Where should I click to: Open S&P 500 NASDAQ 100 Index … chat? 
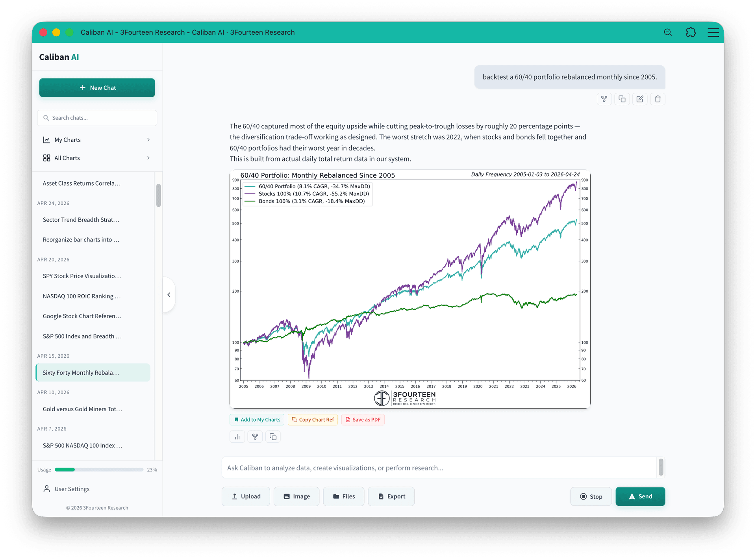[93, 446]
